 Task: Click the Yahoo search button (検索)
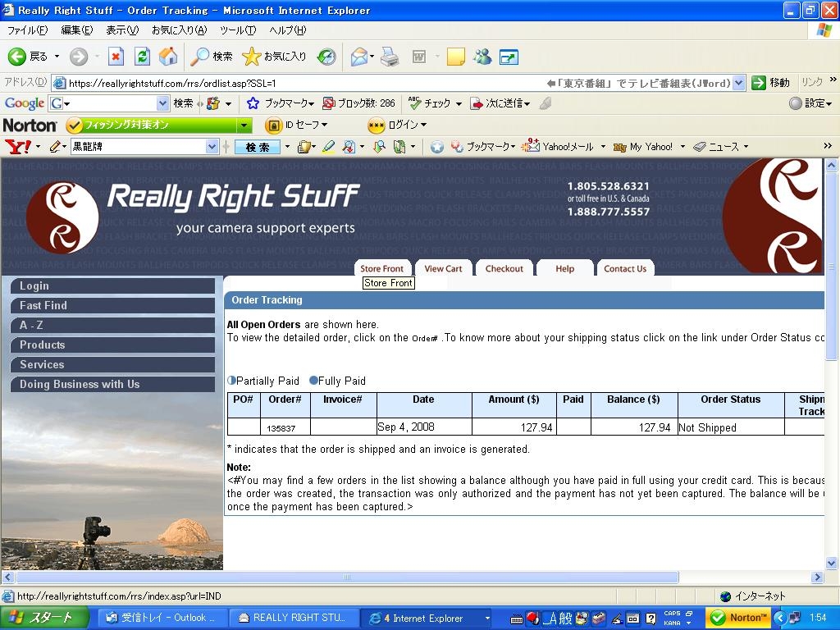[257, 147]
